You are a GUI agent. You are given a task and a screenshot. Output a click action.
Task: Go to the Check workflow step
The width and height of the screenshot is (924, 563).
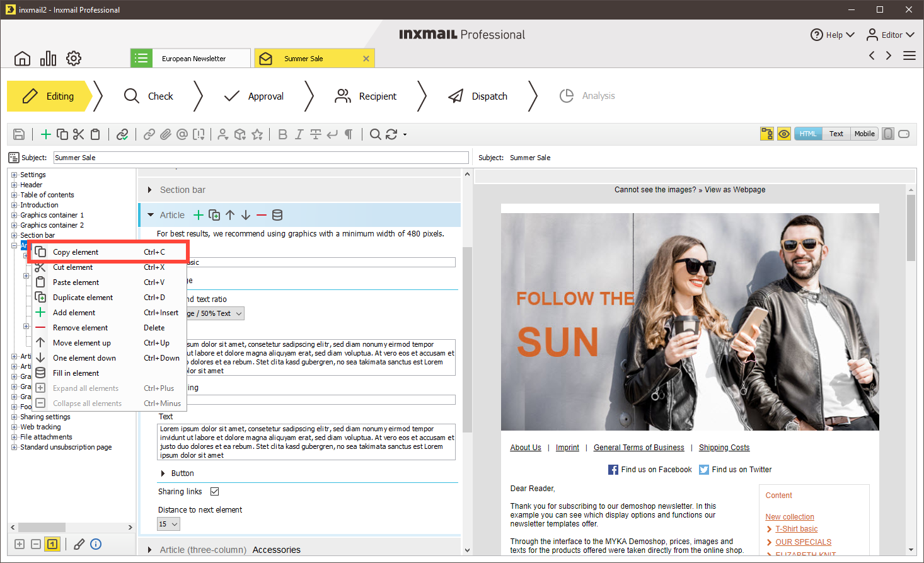point(149,96)
